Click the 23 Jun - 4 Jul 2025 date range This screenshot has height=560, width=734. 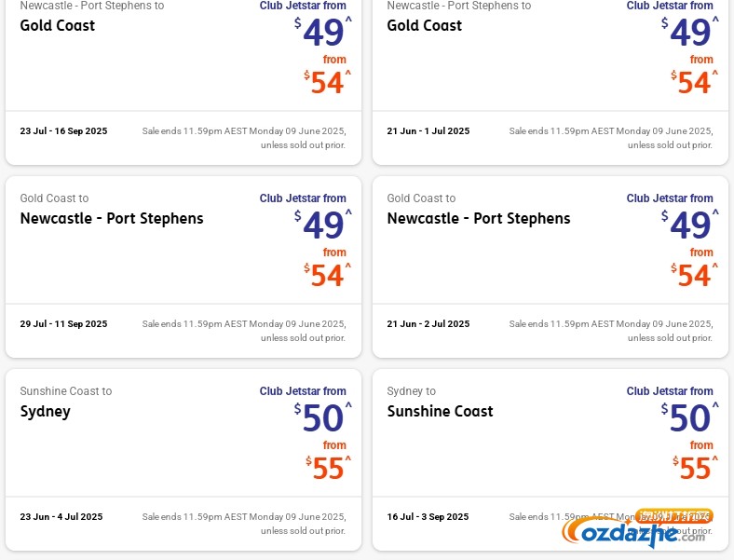tap(61, 516)
